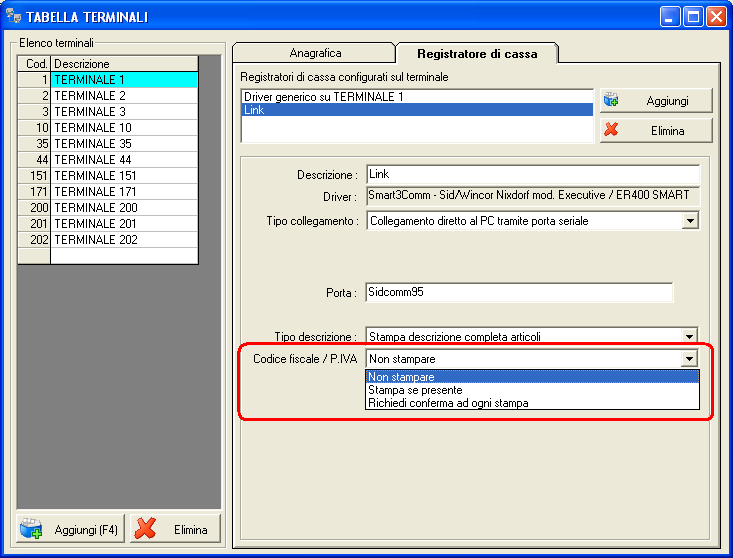Image resolution: width=733 pixels, height=558 pixels.
Task: Minimize the Tabella Terminali window
Action: [x=669, y=17]
